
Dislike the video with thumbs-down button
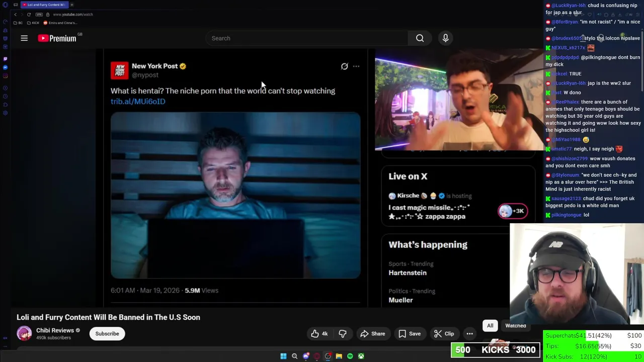click(x=343, y=334)
